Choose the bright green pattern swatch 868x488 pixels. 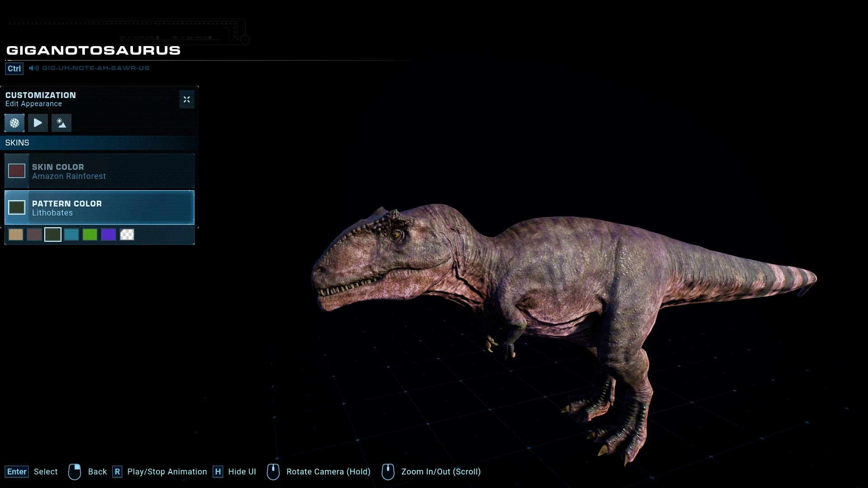pos(90,235)
